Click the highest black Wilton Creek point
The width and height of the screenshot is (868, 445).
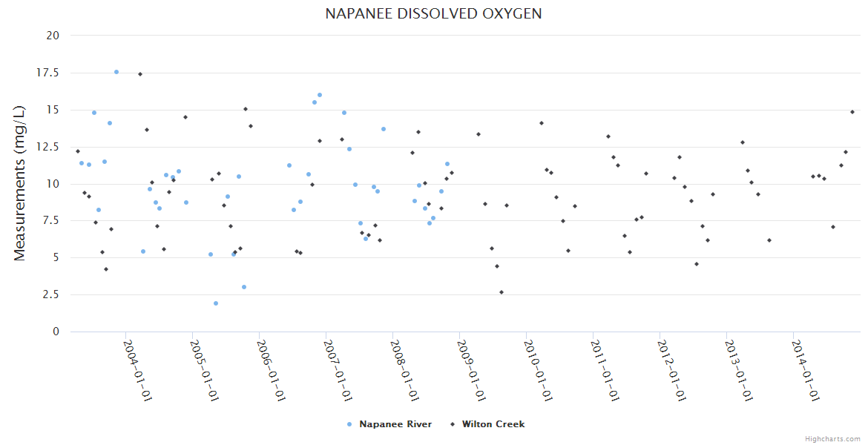click(140, 74)
